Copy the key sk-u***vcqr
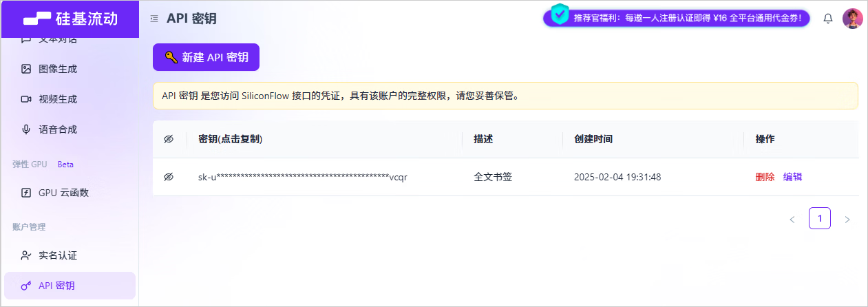This screenshot has width=868, height=307. point(303,177)
